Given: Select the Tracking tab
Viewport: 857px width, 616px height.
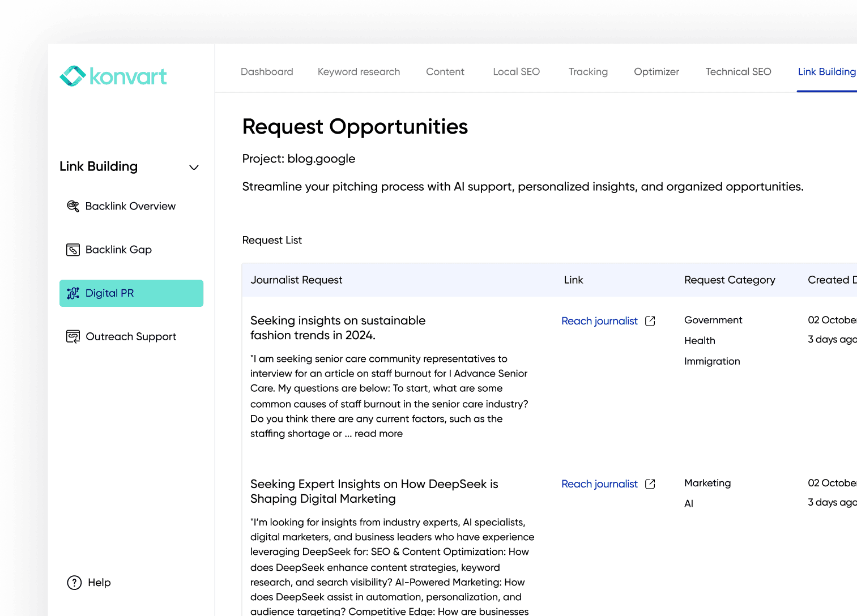Looking at the screenshot, I should pos(588,72).
